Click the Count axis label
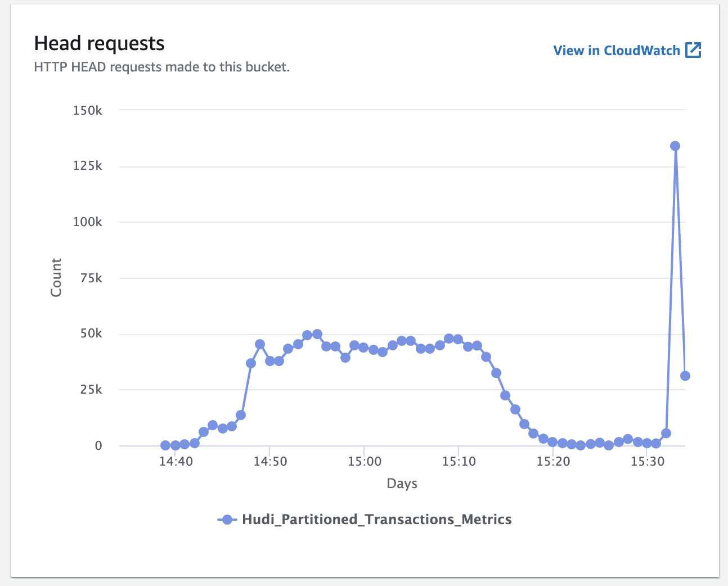 56,276
